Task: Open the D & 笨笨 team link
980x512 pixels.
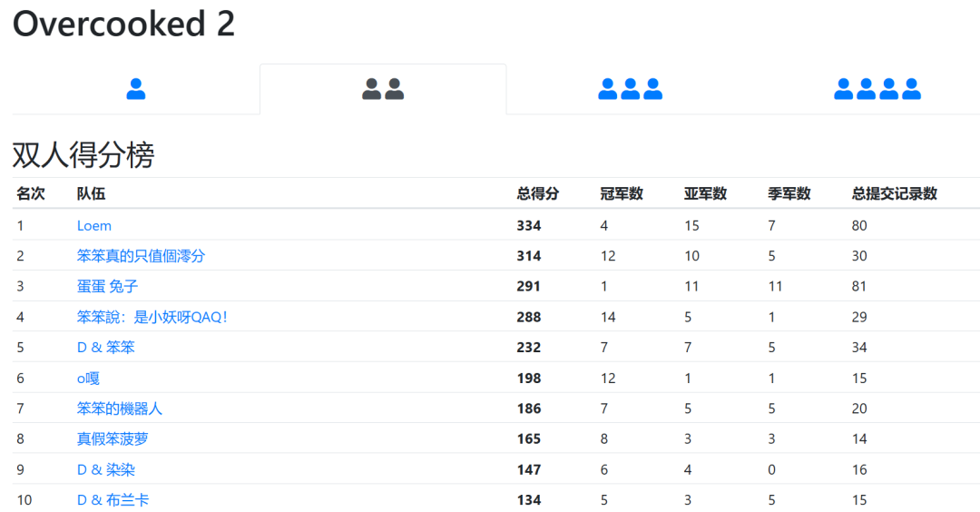Action: coord(105,347)
